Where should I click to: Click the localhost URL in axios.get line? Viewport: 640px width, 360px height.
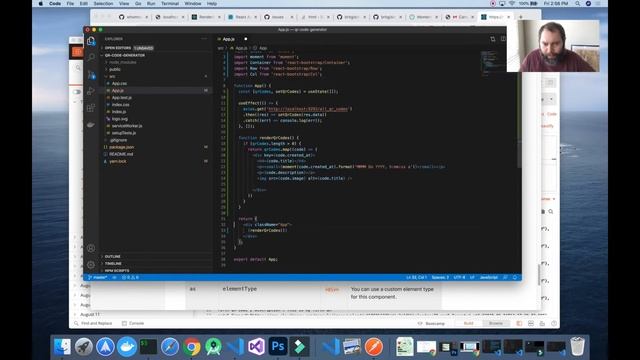[x=309, y=109]
